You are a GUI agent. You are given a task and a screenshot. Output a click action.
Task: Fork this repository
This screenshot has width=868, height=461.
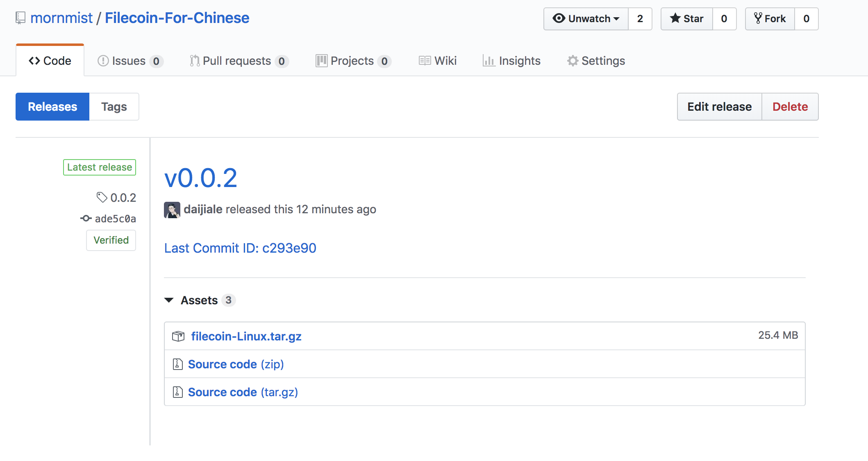(x=770, y=19)
